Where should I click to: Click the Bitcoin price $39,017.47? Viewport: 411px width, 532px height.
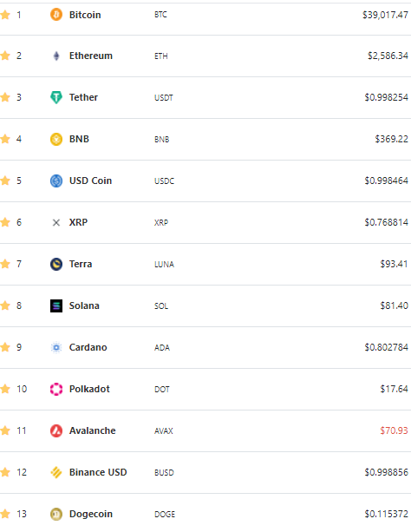385,15
